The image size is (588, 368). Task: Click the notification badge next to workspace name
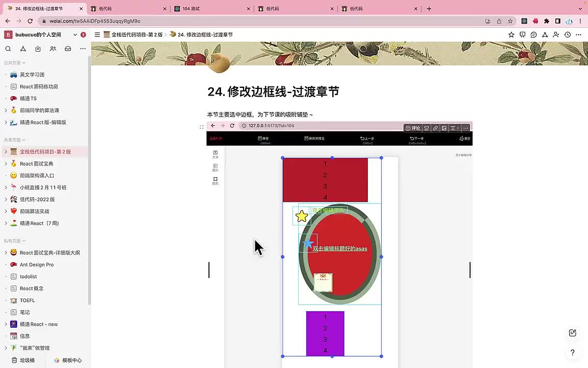coord(83,35)
